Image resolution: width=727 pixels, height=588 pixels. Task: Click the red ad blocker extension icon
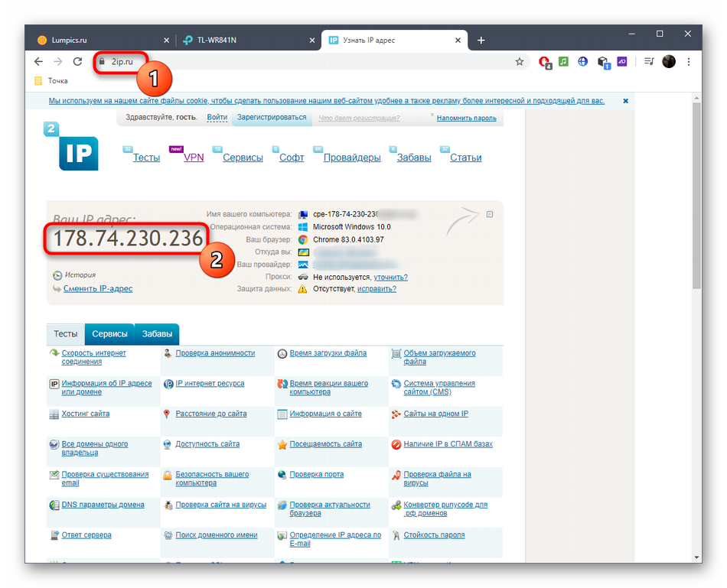point(544,62)
